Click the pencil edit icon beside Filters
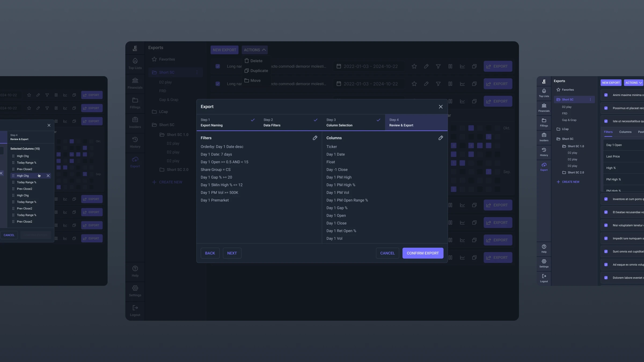Viewport: 644px width, 362px height. pos(315,138)
